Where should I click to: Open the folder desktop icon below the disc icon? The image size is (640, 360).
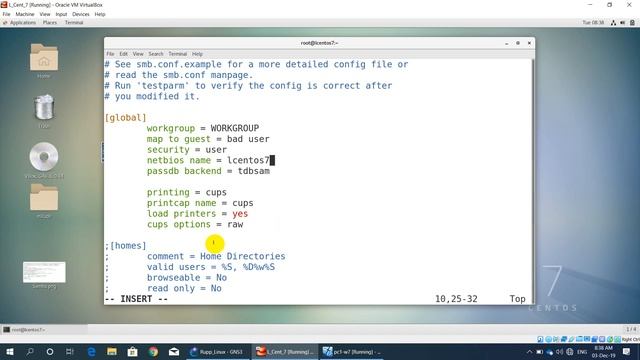coord(44,197)
